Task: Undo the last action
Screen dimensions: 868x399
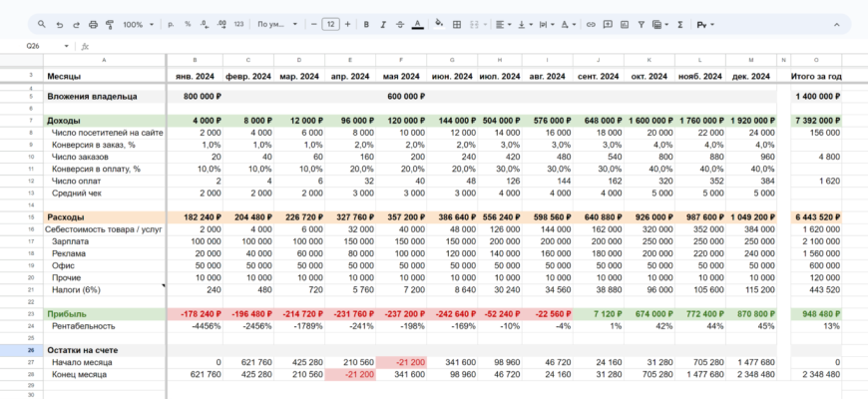Action: point(60,24)
